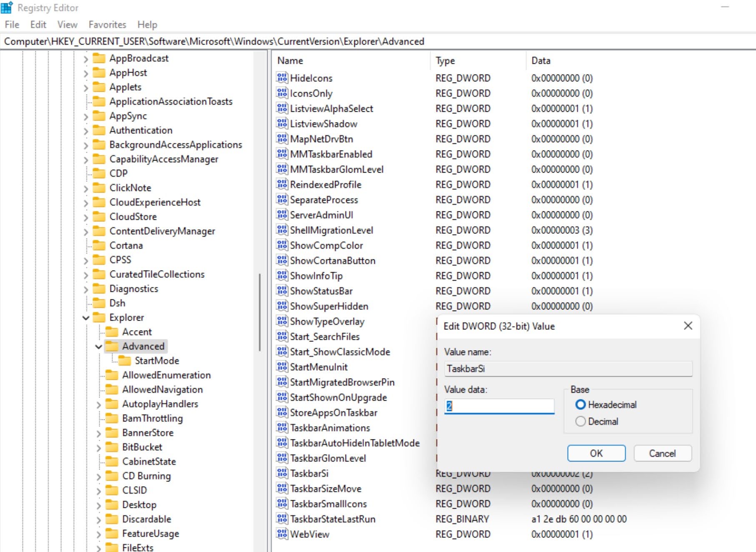
Task: Click the Value data input field
Action: (x=499, y=406)
